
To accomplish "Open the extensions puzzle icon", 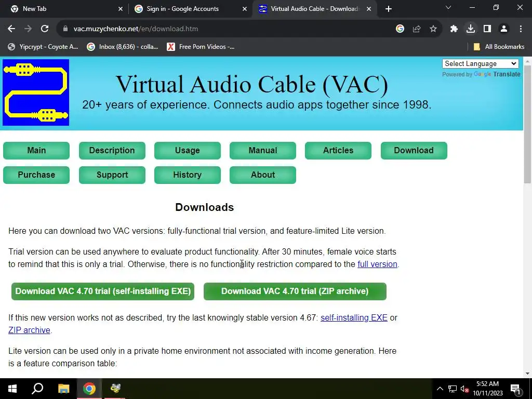I will (x=454, y=29).
